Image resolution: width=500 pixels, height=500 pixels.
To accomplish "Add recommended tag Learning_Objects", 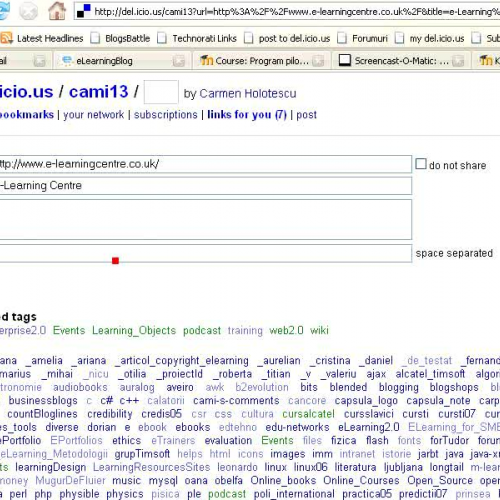I will (134, 331).
